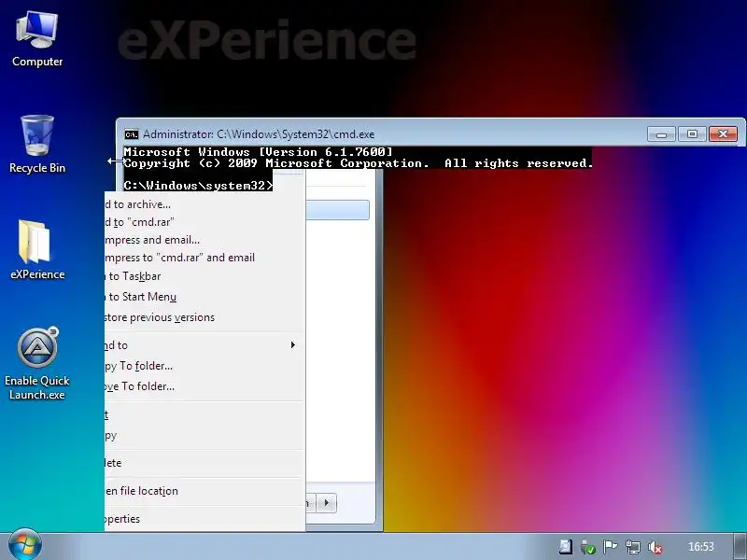Select 'Restore previous versions' entry

(204, 317)
